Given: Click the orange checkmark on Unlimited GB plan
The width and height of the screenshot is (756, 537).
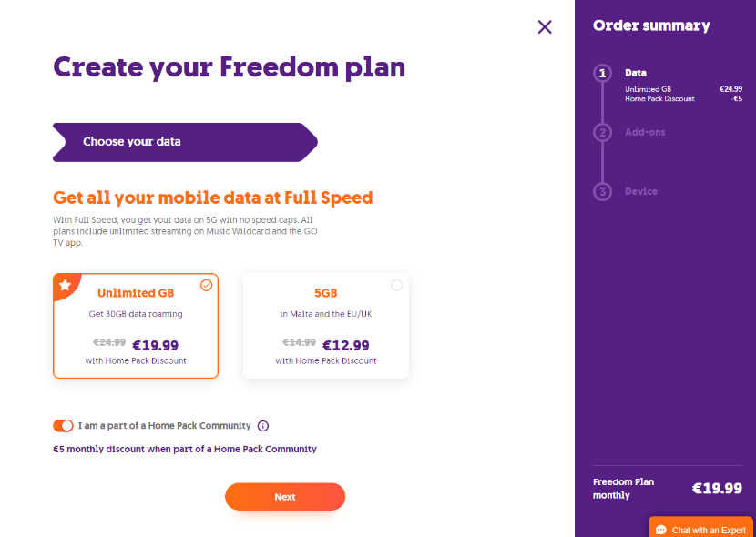Looking at the screenshot, I should point(207,286).
